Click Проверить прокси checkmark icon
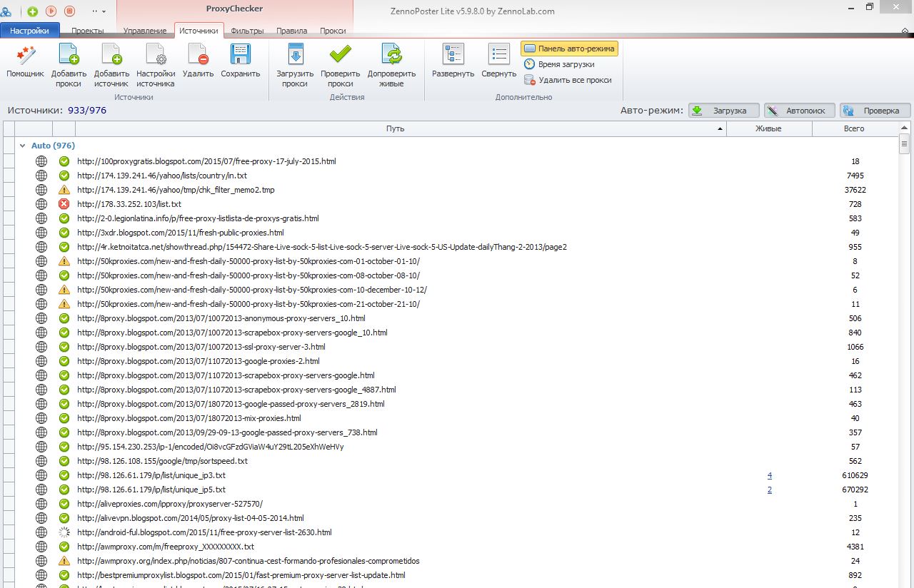The image size is (914, 588). (341, 66)
